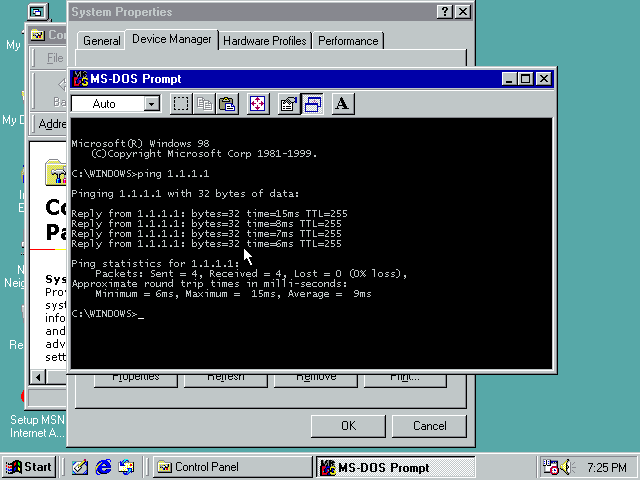Toggle the Background toolbar button
Image resolution: width=640 pixels, height=480 pixels.
[313, 104]
